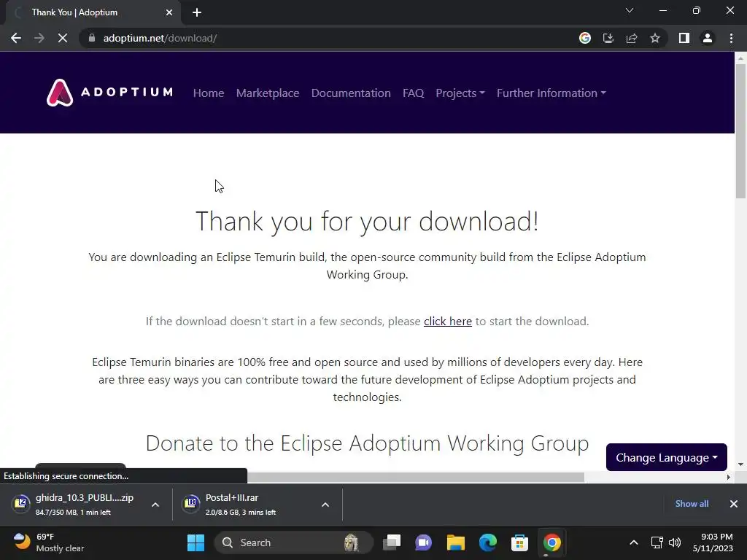747x560 pixels.
Task: Click the browser forward arrow
Action: [39, 38]
